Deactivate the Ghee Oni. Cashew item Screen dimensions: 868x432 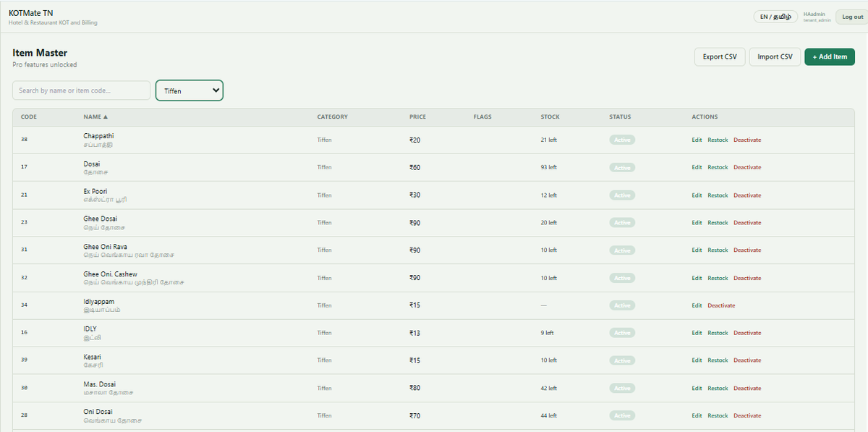coord(747,278)
